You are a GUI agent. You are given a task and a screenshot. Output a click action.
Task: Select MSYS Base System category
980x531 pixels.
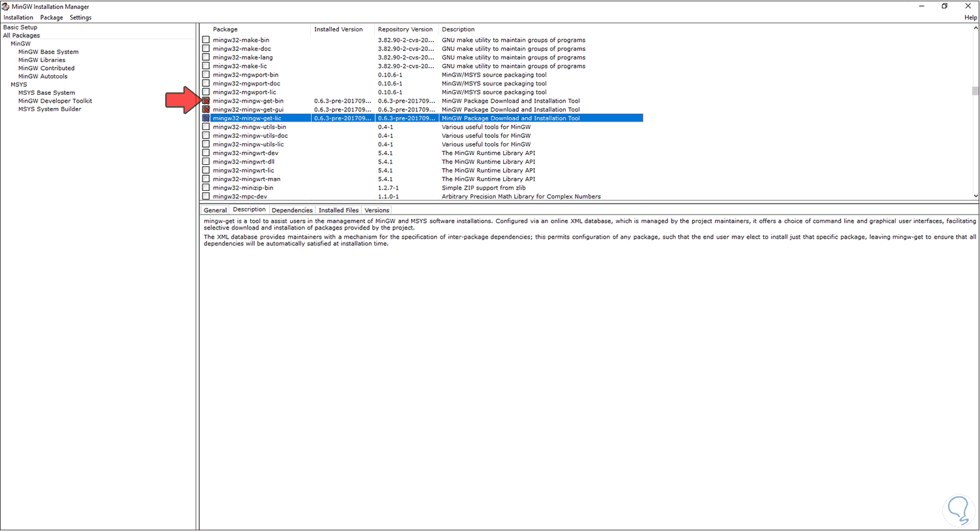(46, 93)
